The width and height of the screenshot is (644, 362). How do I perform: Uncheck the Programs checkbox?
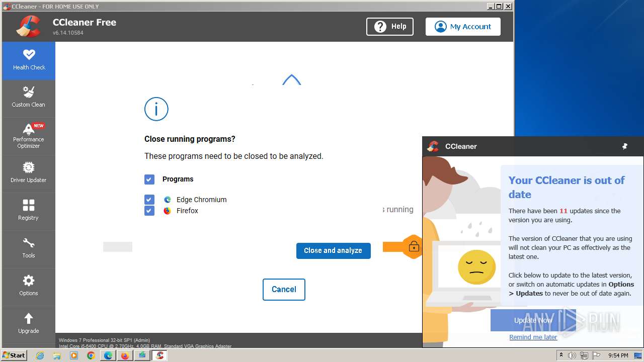point(149,179)
